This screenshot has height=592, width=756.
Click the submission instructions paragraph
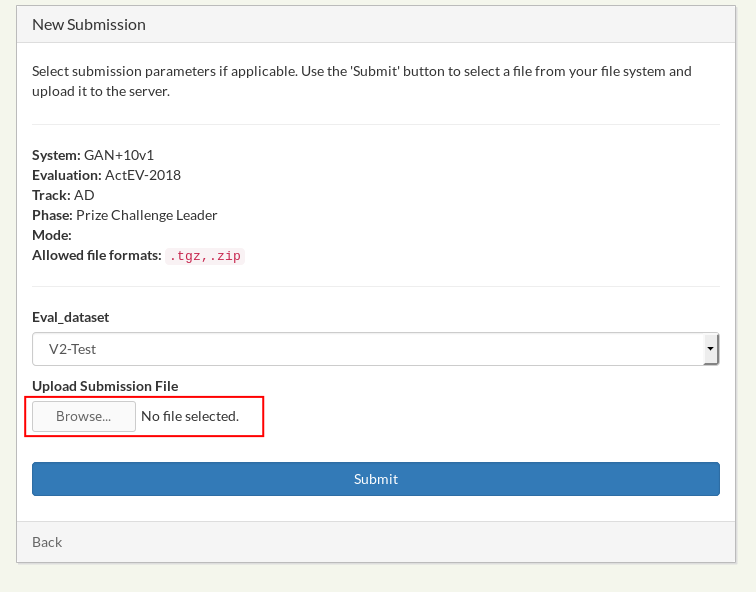(361, 81)
